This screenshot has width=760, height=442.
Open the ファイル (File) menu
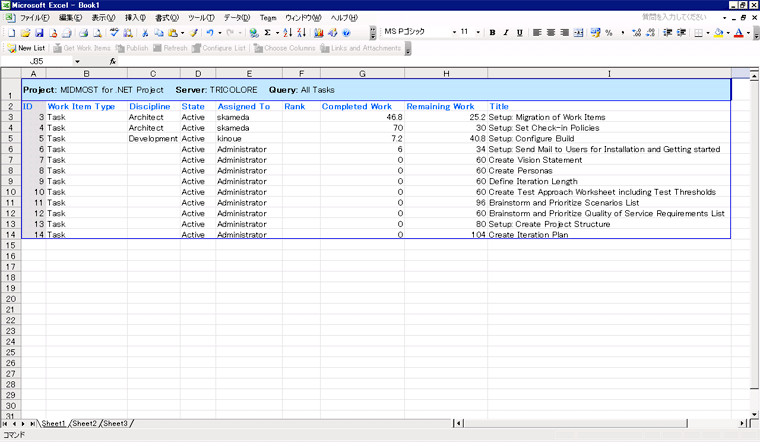(33, 18)
